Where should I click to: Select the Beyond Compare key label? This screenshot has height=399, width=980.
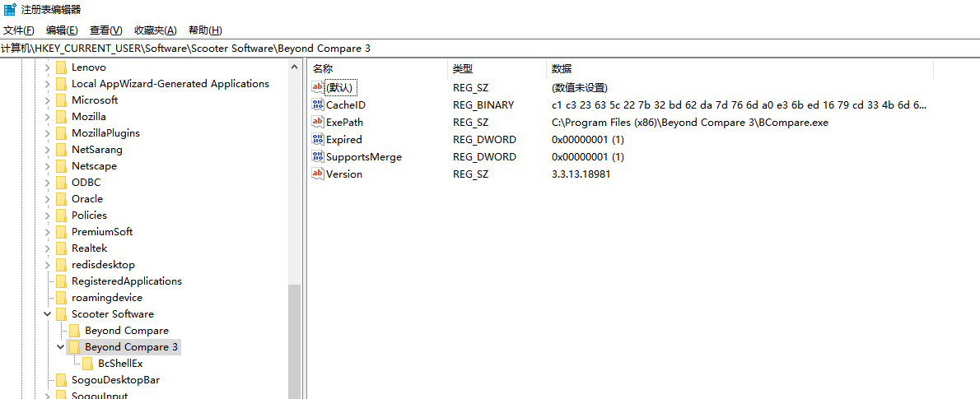point(127,331)
